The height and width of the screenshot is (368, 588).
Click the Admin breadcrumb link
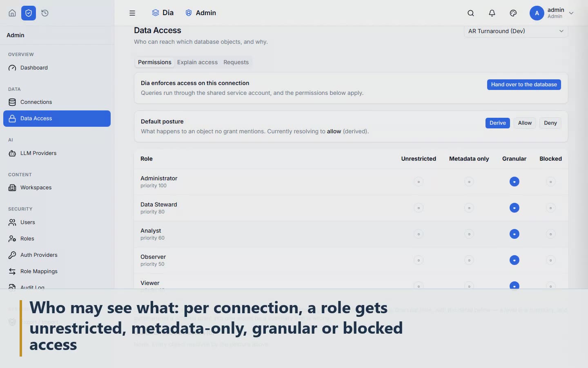coord(200,13)
